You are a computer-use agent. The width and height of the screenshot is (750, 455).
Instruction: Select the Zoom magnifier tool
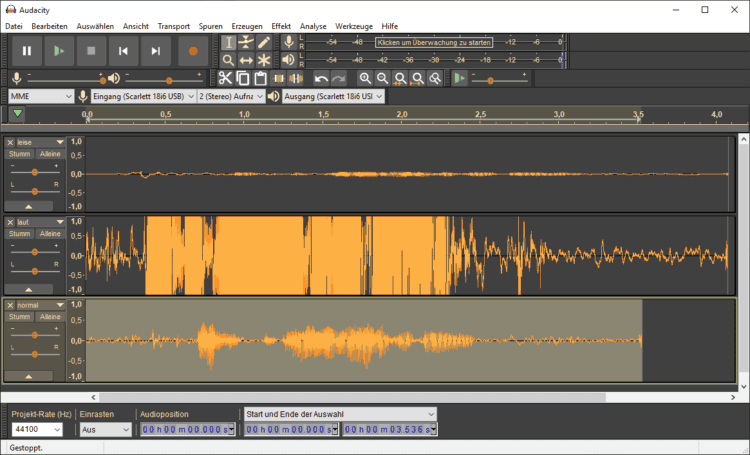tap(229, 60)
